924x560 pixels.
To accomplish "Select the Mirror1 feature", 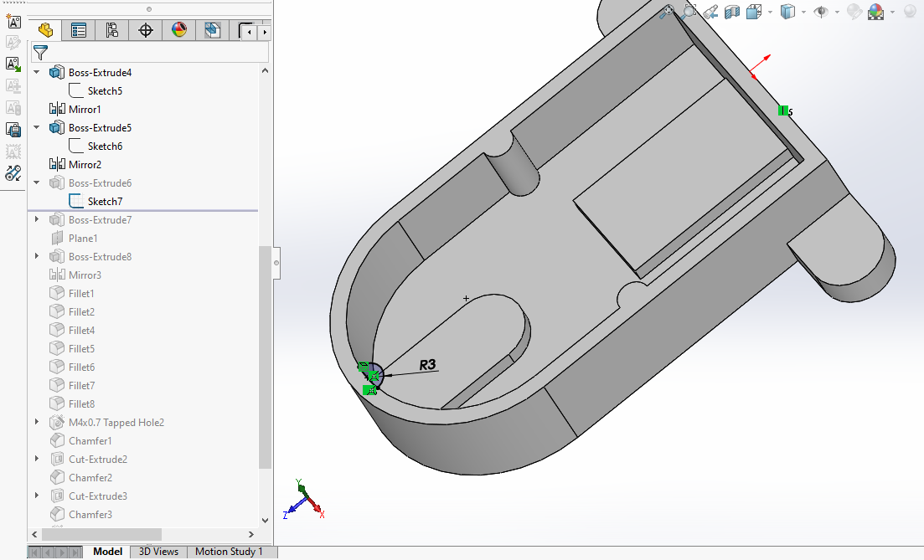I will [85, 110].
